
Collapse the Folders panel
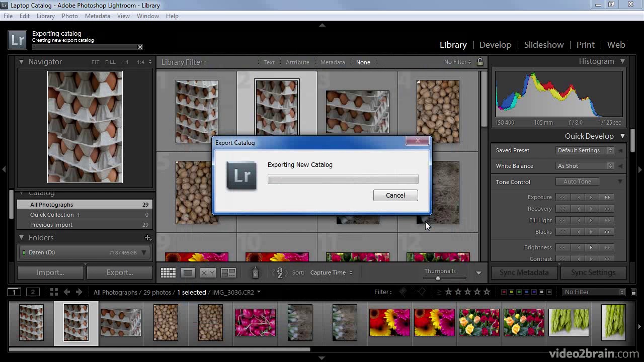point(22,237)
